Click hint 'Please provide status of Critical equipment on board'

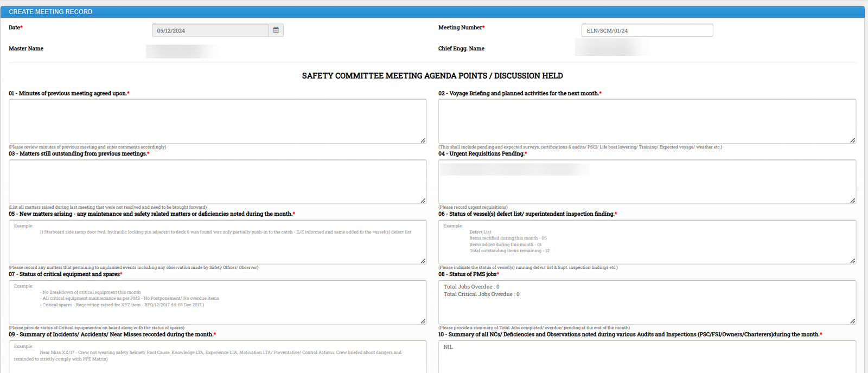point(97,327)
